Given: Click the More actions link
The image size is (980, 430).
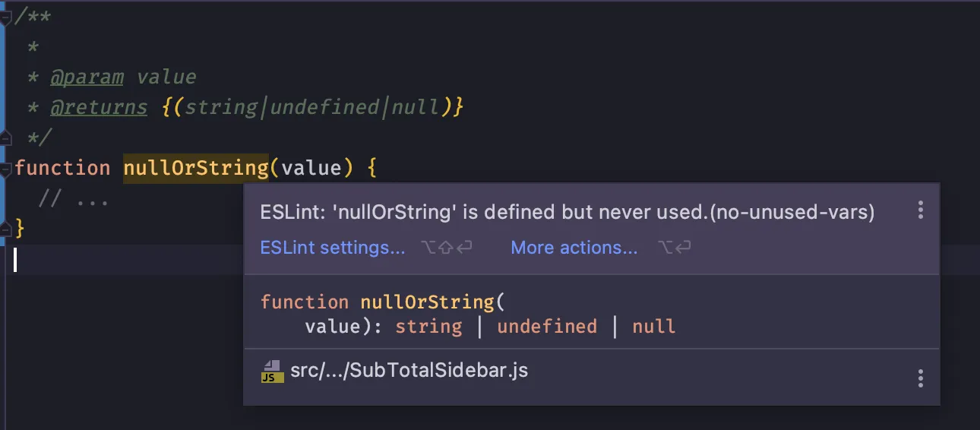Looking at the screenshot, I should tap(574, 248).
